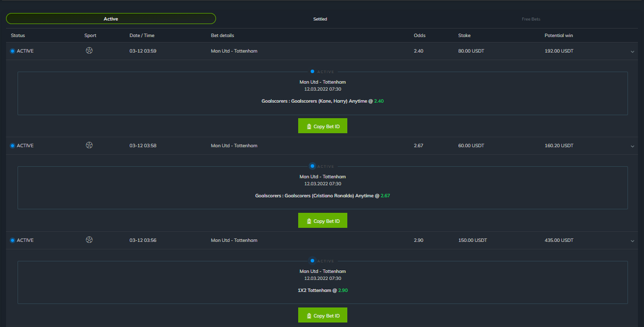Collapse the bet with 192.00 USDT potential win
This screenshot has height=327, width=644.
pos(633,51)
